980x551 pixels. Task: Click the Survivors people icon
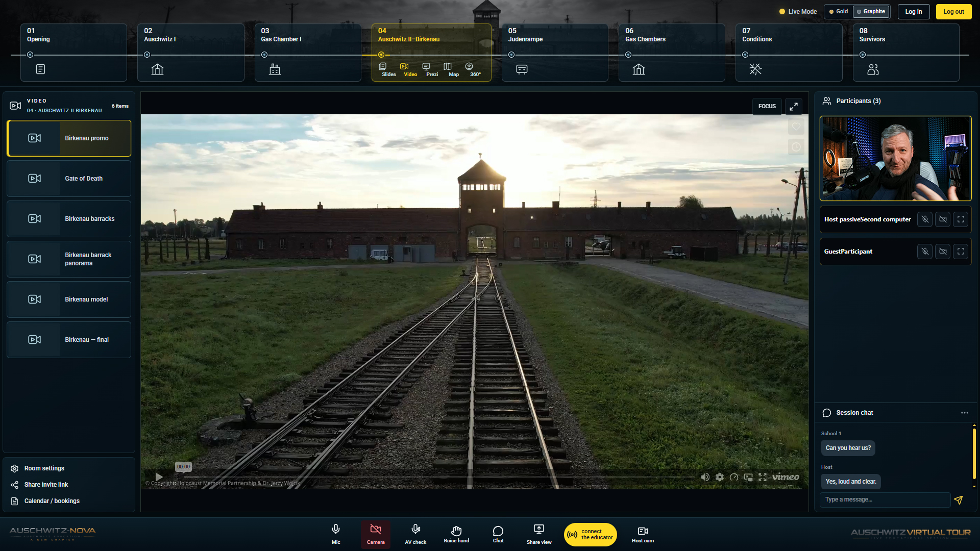(873, 69)
